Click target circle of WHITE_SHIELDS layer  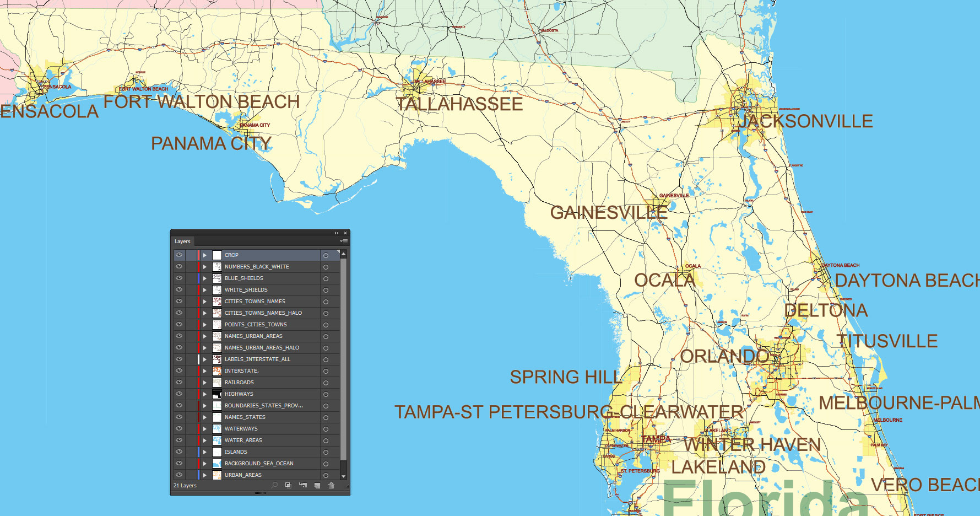(326, 290)
